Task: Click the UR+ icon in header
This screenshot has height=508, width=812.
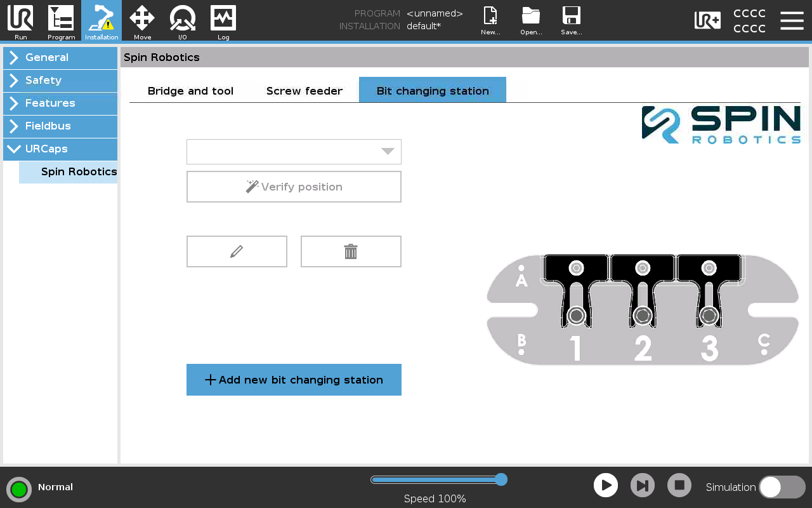Action: click(x=707, y=20)
